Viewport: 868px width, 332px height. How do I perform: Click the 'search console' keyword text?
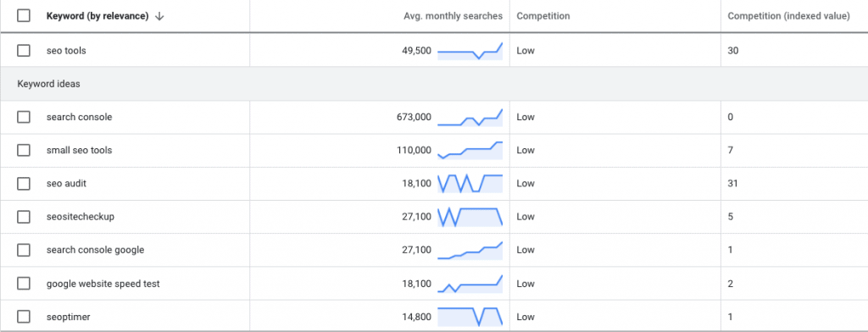click(79, 118)
